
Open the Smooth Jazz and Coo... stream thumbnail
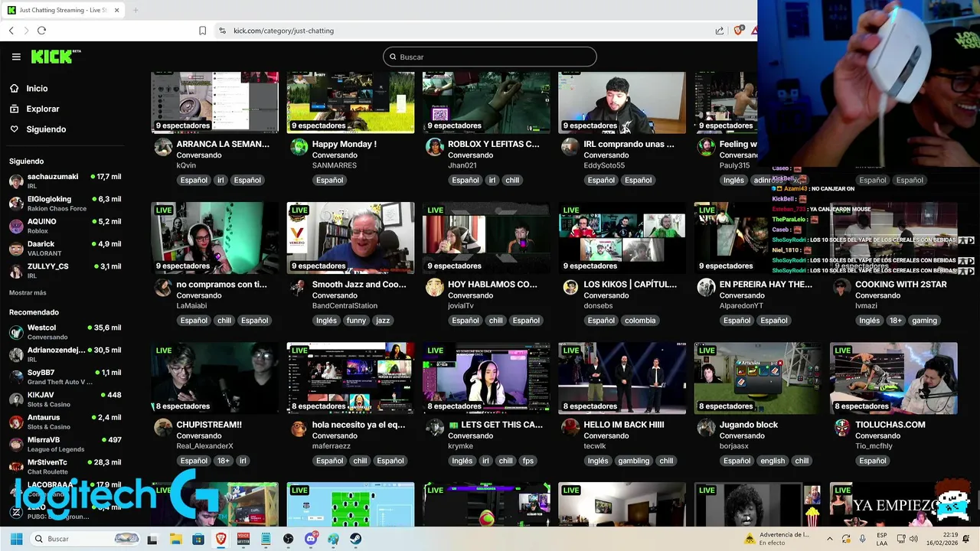coord(351,238)
